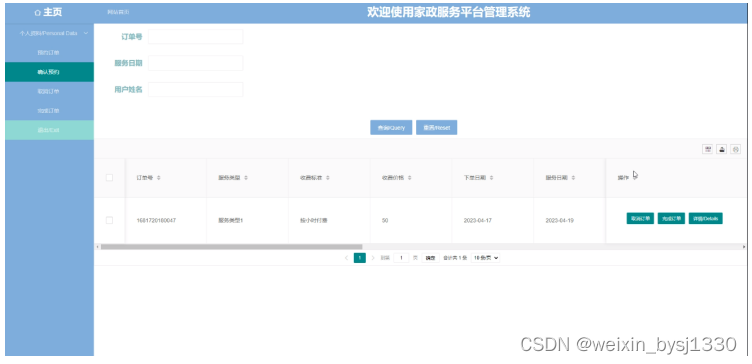Select page 1 in pagination

click(360, 258)
